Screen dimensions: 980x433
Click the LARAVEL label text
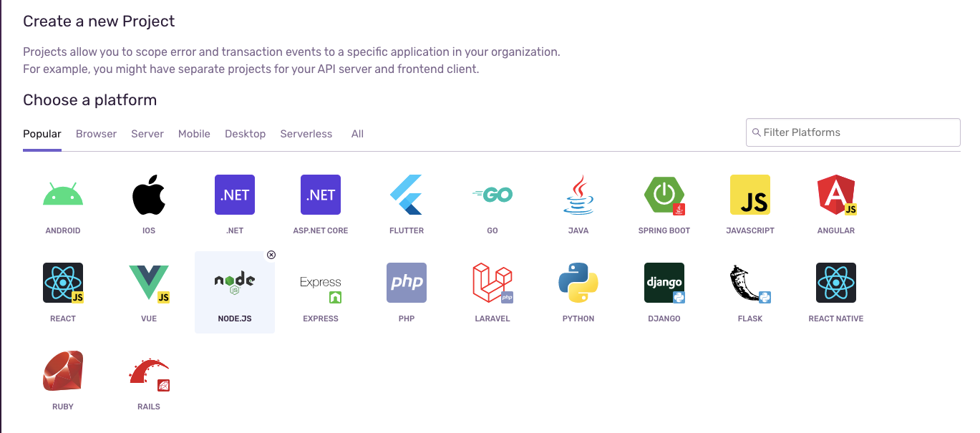click(x=493, y=318)
